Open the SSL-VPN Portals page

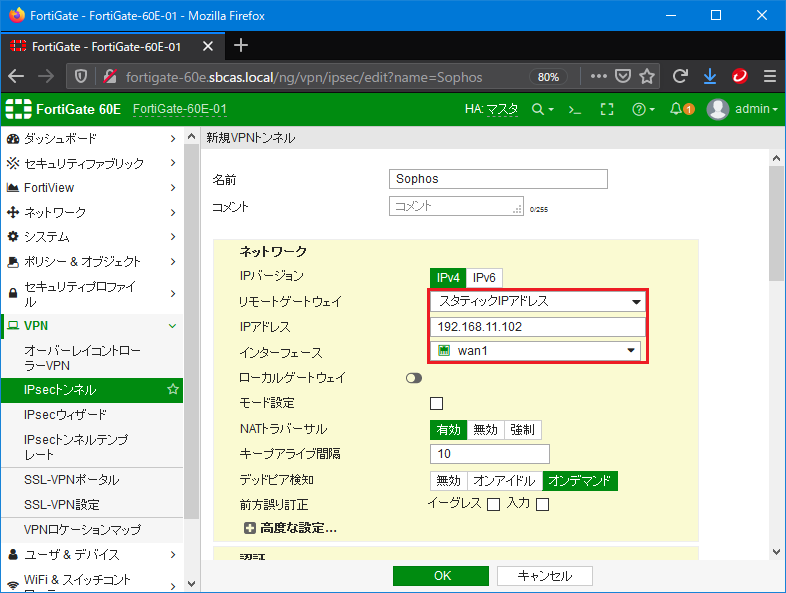92,480
